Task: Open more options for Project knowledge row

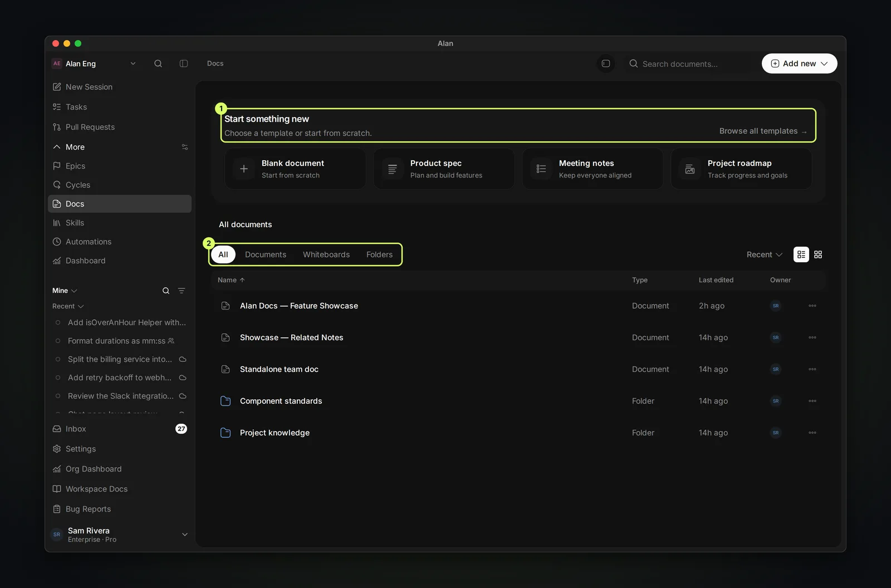Action: (812, 433)
